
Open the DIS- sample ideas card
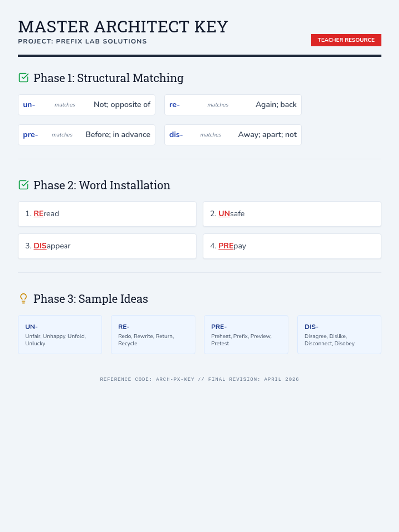click(x=339, y=334)
